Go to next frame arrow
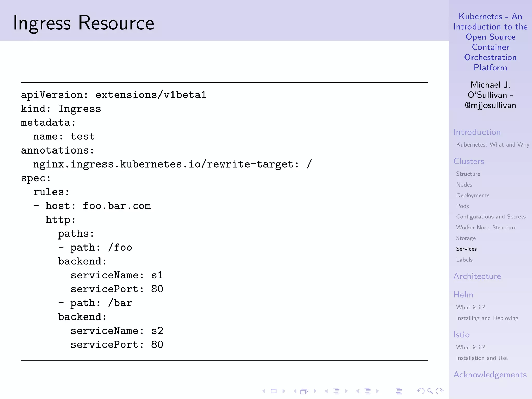 (x=315, y=391)
